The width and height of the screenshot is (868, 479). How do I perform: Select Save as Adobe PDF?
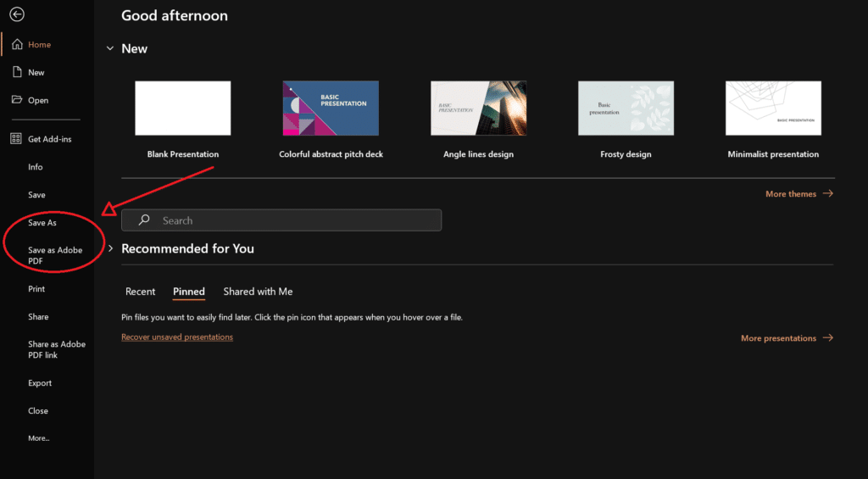pos(55,255)
